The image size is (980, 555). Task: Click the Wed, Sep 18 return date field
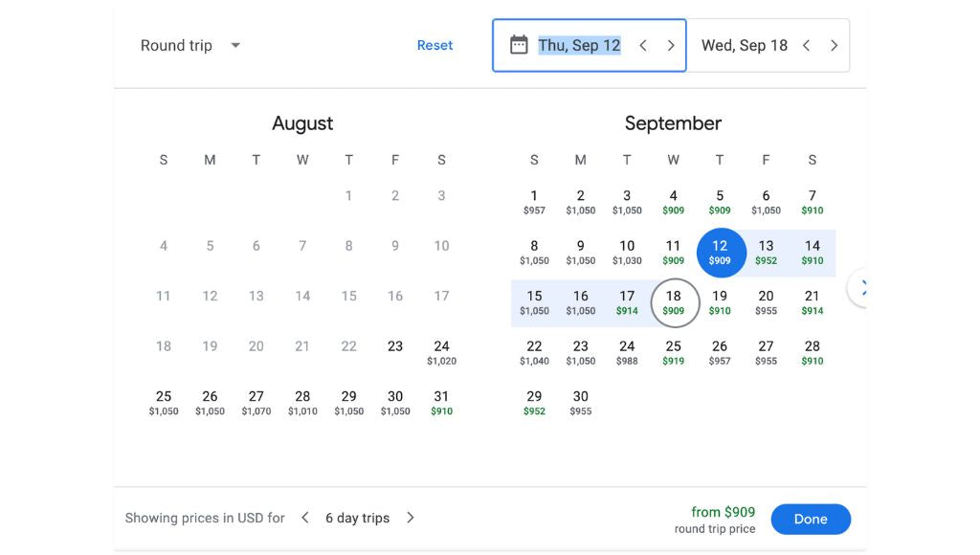pyautogui.click(x=746, y=44)
